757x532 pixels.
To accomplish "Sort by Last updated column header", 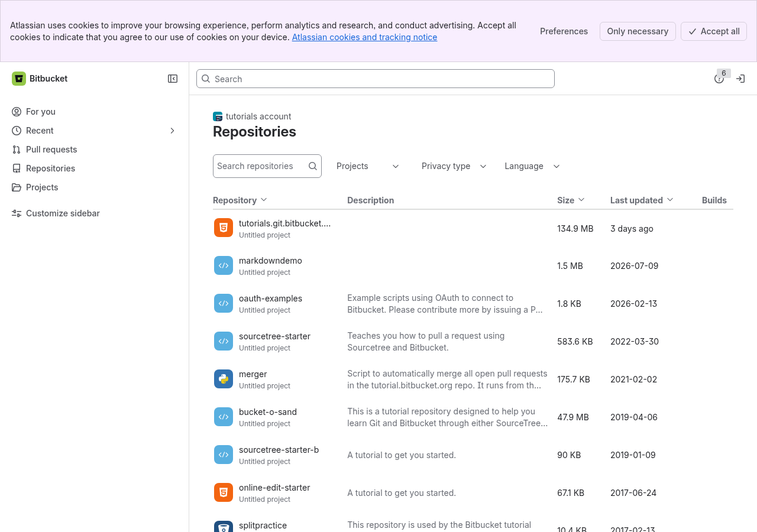I will pyautogui.click(x=642, y=200).
